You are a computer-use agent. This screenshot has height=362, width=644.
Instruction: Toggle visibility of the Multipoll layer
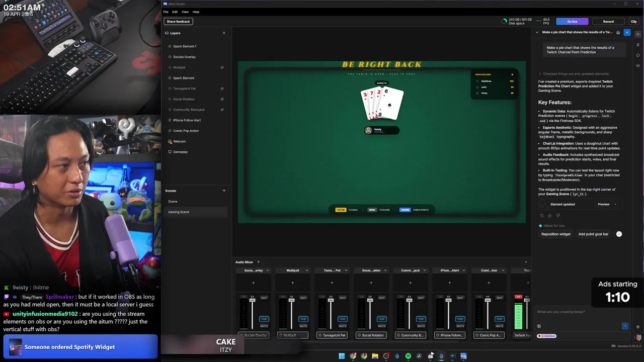click(x=222, y=67)
